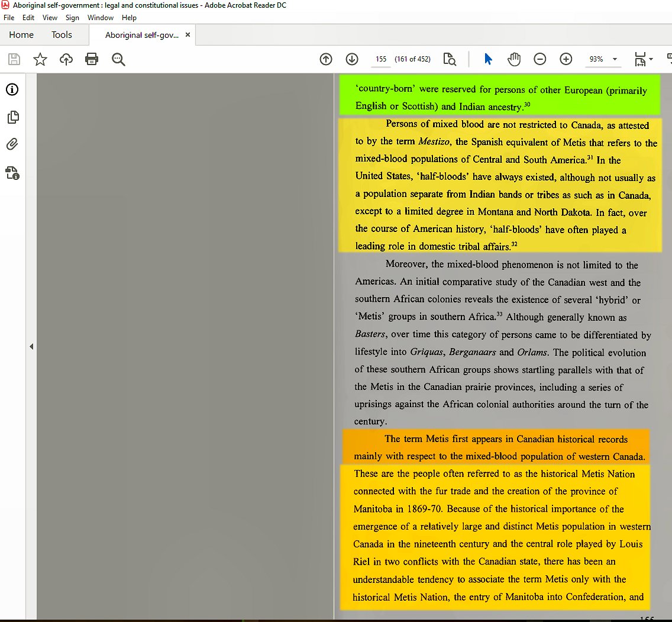This screenshot has height=622, width=672.
Task: Close the Aboriginal self-gov... document tab
Action: [x=188, y=35]
